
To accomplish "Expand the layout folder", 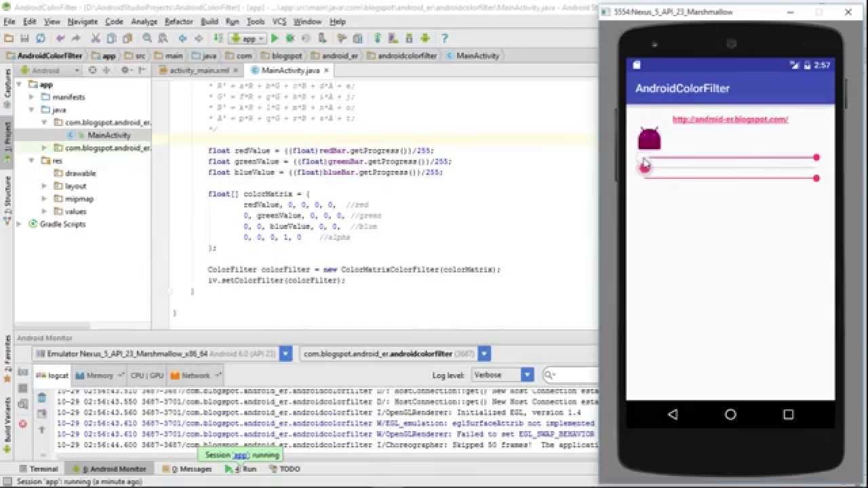I will [x=44, y=186].
